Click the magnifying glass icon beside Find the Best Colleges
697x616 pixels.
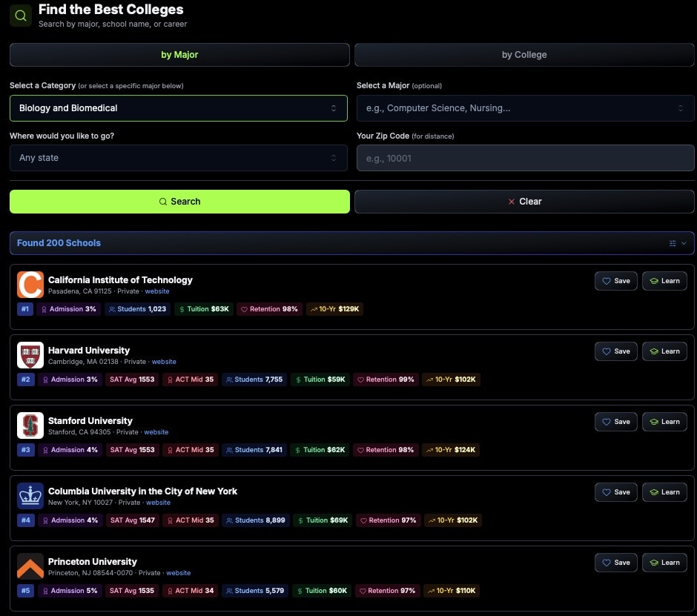point(21,15)
